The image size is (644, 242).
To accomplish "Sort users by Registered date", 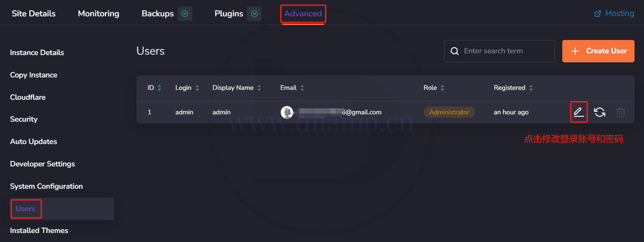I will point(513,88).
